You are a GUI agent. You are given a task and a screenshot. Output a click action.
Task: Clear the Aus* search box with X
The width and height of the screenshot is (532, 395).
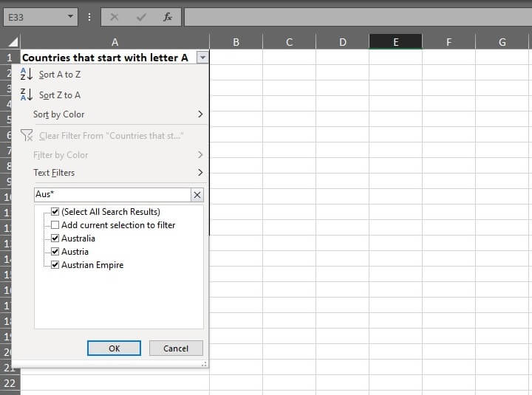[x=197, y=195]
